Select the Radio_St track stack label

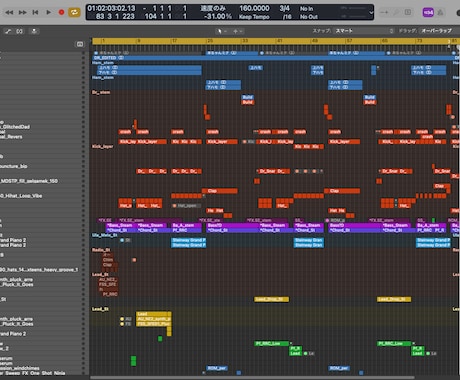click(101, 250)
